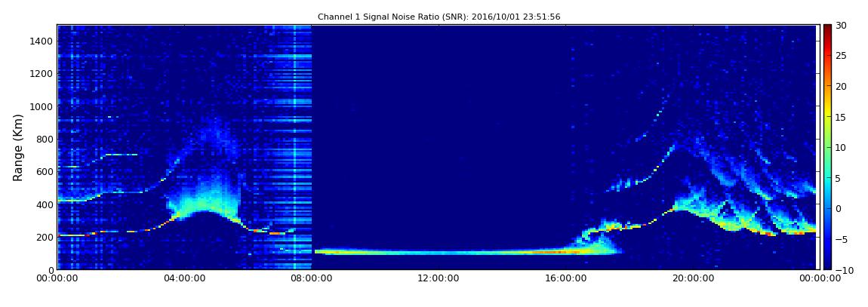Click the colorbar label 5

coord(839,178)
